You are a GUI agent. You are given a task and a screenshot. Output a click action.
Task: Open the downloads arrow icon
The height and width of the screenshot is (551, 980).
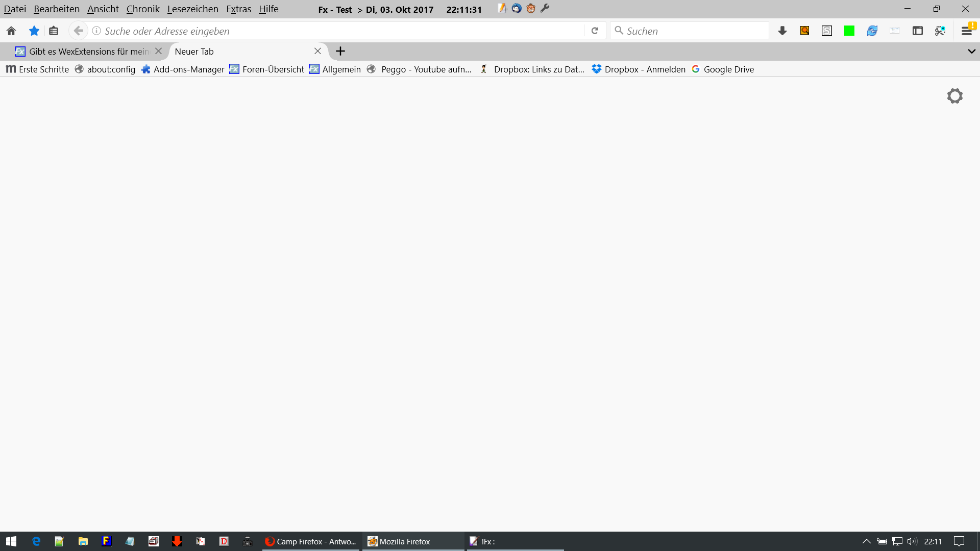(782, 31)
